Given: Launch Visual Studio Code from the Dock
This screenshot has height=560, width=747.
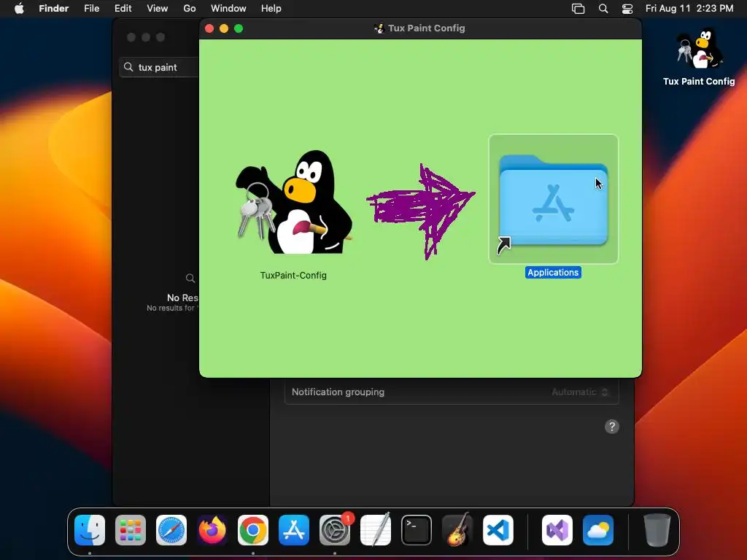Looking at the screenshot, I should pyautogui.click(x=498, y=530).
